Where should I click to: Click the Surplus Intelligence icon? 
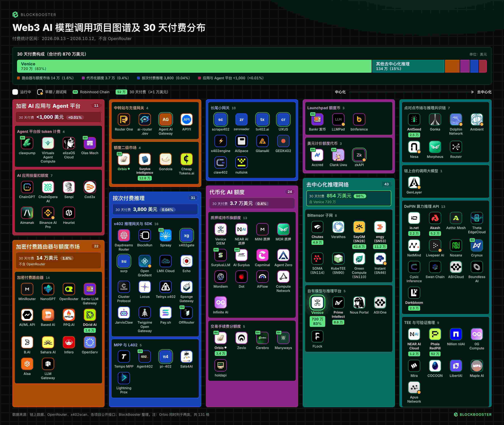coord(145,159)
